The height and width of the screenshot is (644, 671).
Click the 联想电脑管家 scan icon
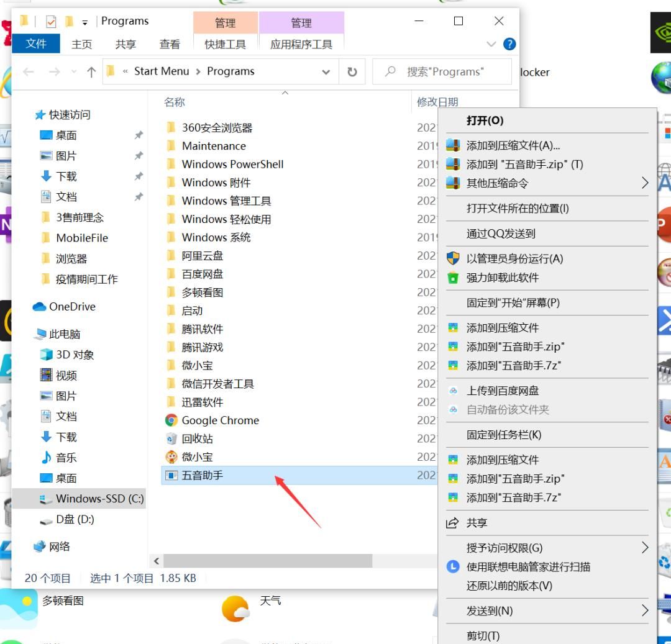[453, 566]
